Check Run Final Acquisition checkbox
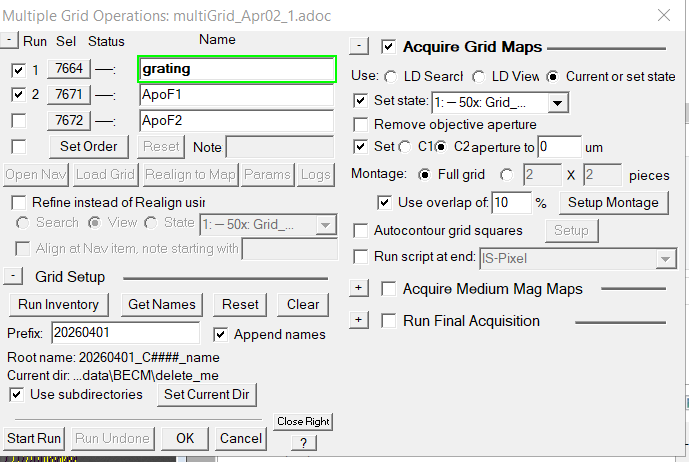The image size is (689, 462). point(388,321)
